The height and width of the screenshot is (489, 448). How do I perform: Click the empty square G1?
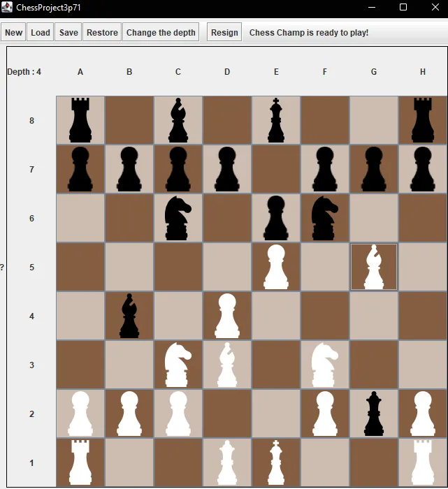coord(374,462)
